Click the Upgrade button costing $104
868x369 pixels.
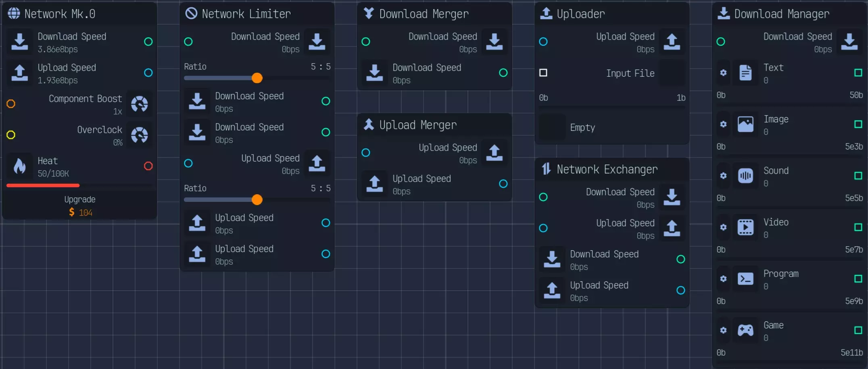pyautogui.click(x=79, y=205)
